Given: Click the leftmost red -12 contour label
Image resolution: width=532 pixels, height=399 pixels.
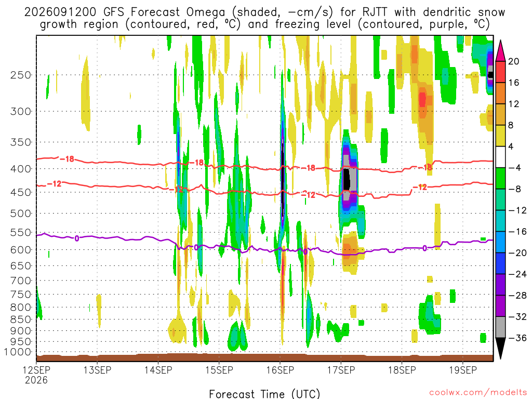Looking at the screenshot, I should coord(54,184).
